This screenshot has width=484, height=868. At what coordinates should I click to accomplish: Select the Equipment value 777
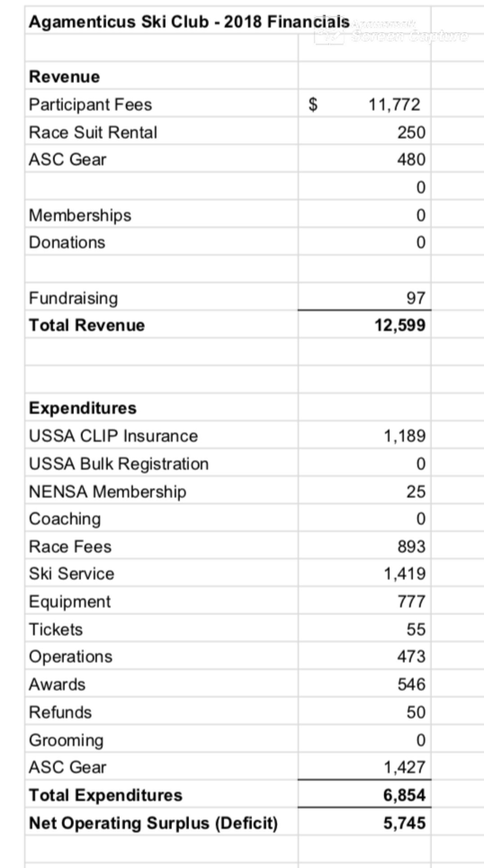tap(411, 601)
